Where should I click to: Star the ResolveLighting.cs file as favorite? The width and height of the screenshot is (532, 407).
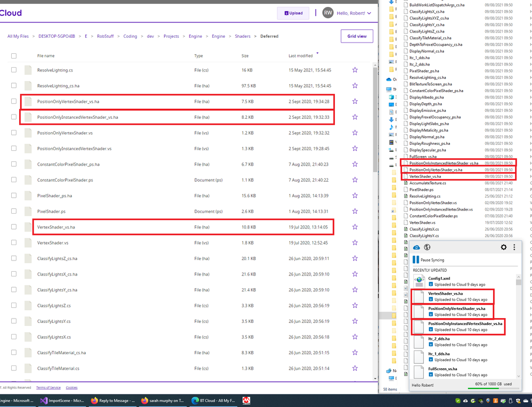[x=355, y=70]
